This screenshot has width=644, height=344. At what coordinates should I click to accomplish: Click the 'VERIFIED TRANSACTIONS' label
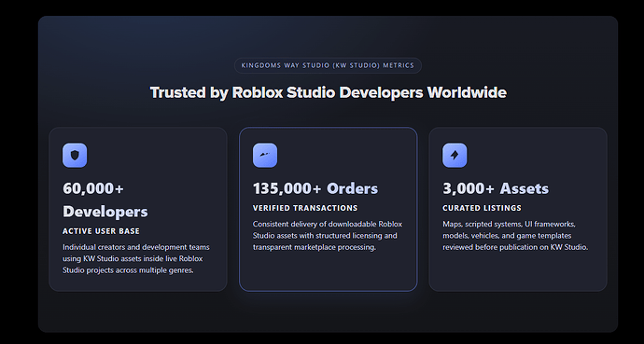tap(305, 208)
